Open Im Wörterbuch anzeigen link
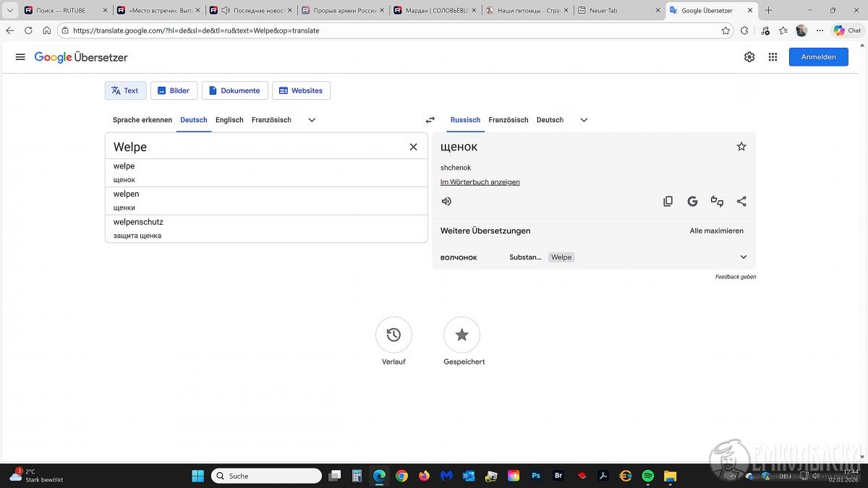 (x=480, y=182)
